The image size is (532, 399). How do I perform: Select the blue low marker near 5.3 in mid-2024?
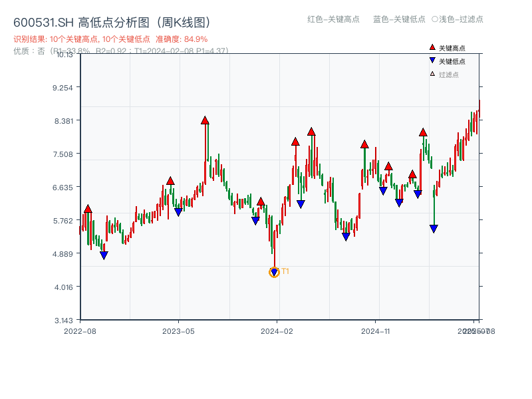[346, 237]
